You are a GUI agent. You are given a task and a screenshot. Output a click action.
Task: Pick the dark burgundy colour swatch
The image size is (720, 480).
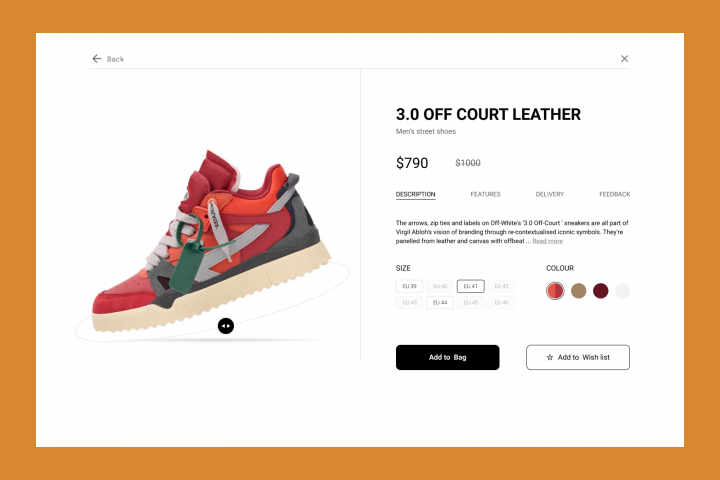click(x=600, y=291)
